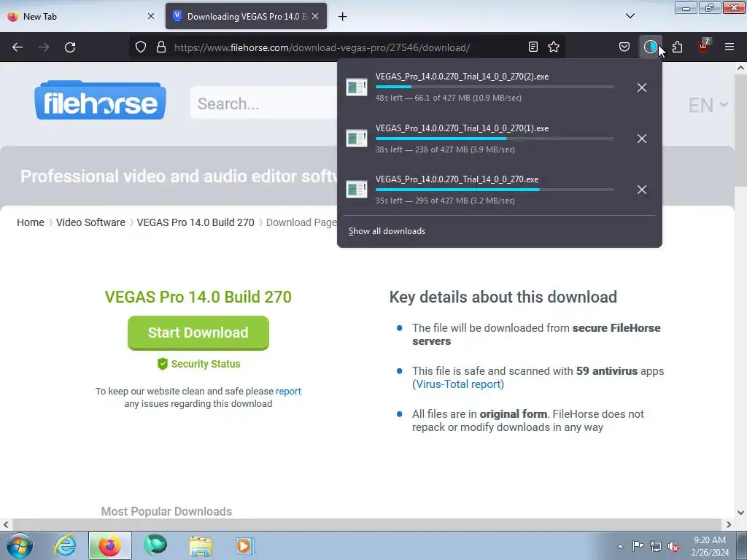
Task: Show site security padlock info
Action: tap(161, 47)
